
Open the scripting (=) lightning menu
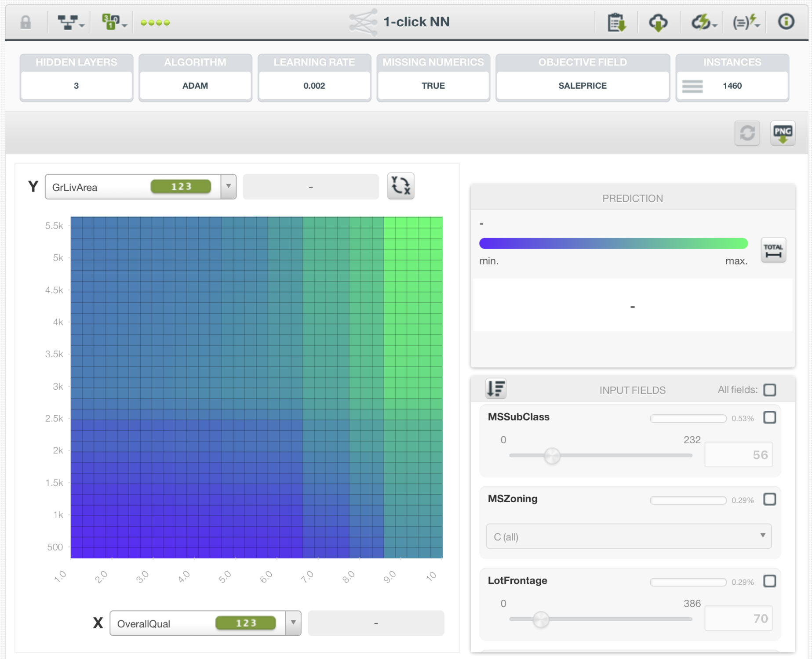click(x=746, y=22)
